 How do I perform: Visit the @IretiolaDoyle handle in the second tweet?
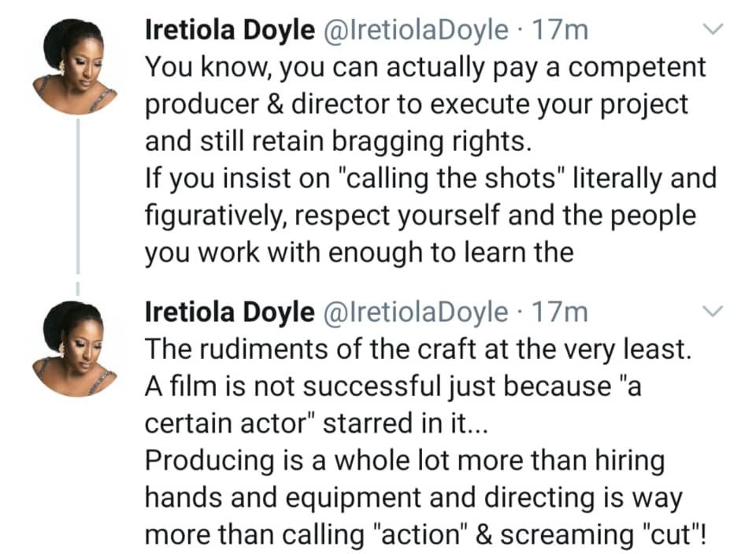pyautogui.click(x=416, y=312)
